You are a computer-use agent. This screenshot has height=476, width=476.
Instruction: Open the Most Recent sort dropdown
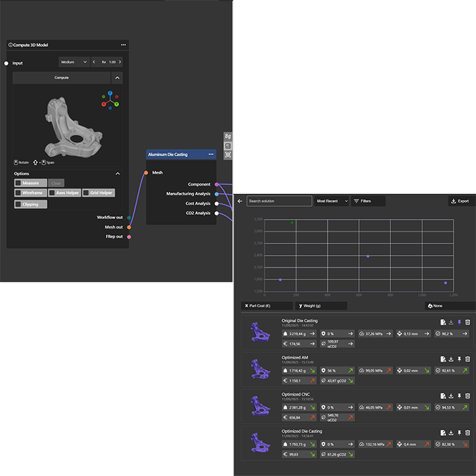click(332, 201)
